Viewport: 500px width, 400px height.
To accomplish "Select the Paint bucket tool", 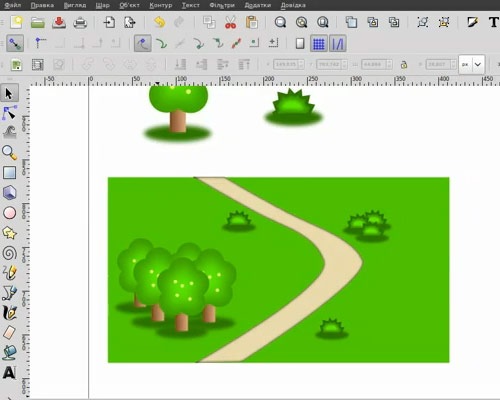I will point(9,353).
